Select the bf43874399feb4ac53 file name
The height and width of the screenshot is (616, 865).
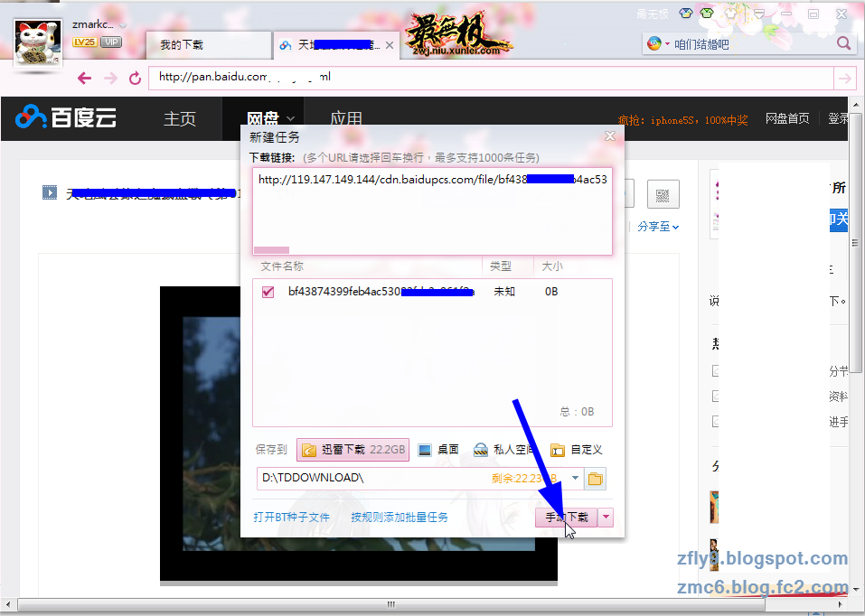click(x=381, y=292)
